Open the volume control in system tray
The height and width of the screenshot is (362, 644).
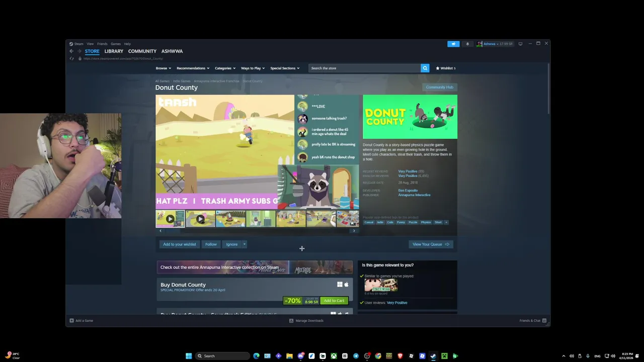pos(613,356)
